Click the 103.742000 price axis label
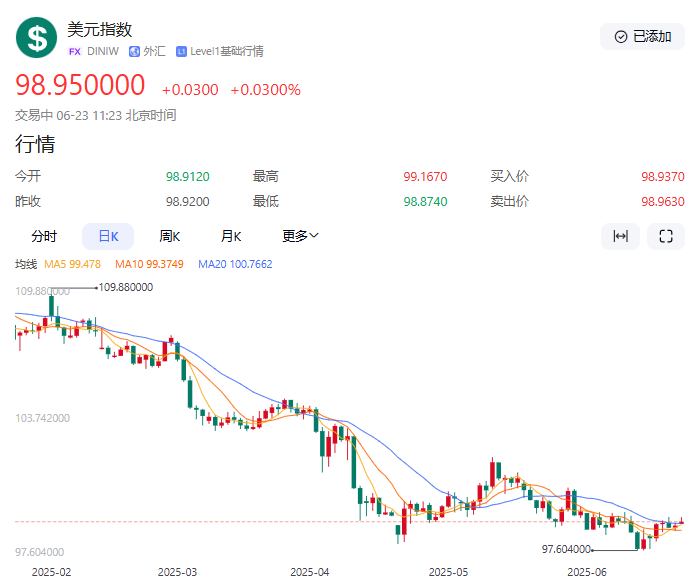Screen dimensions: 697x585 42,418
